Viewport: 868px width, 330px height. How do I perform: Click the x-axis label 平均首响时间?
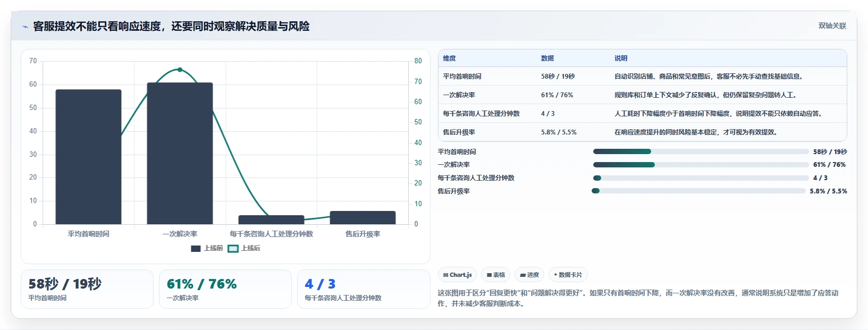(x=88, y=234)
